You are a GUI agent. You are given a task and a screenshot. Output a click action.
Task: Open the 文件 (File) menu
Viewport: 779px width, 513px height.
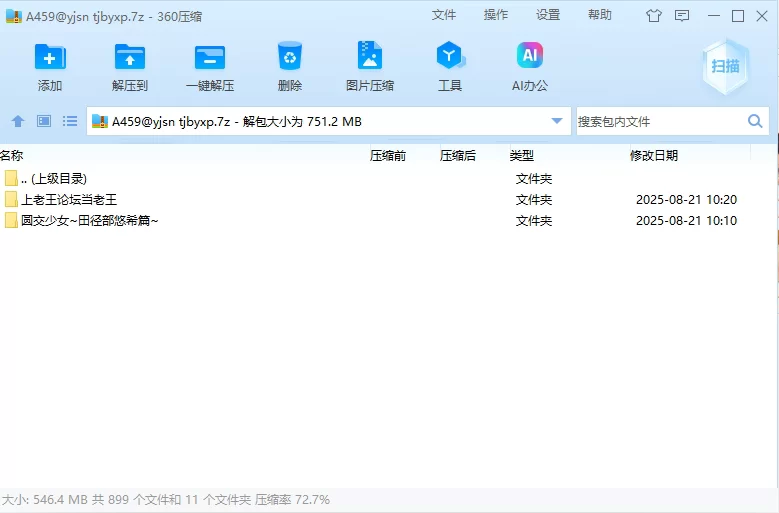point(444,15)
